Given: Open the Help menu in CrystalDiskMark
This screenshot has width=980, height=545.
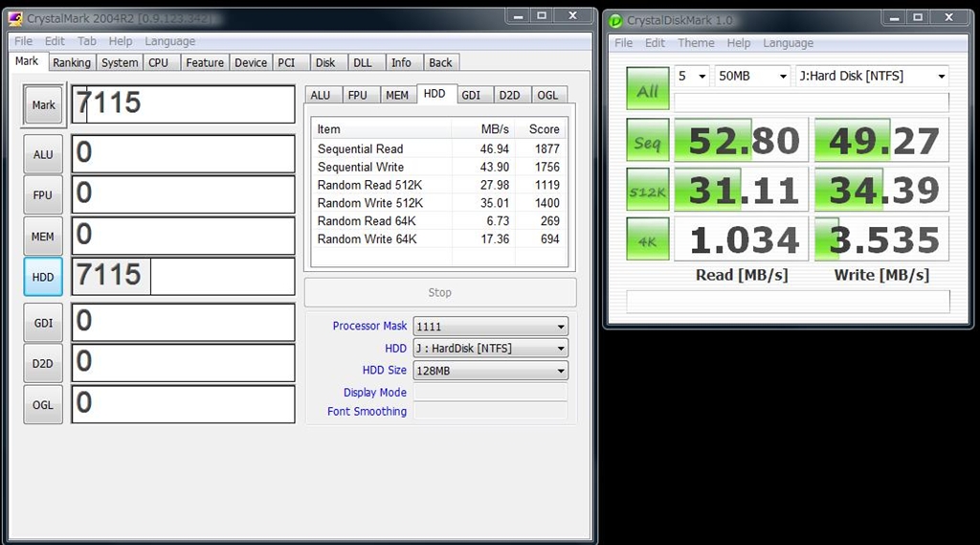Looking at the screenshot, I should point(738,42).
